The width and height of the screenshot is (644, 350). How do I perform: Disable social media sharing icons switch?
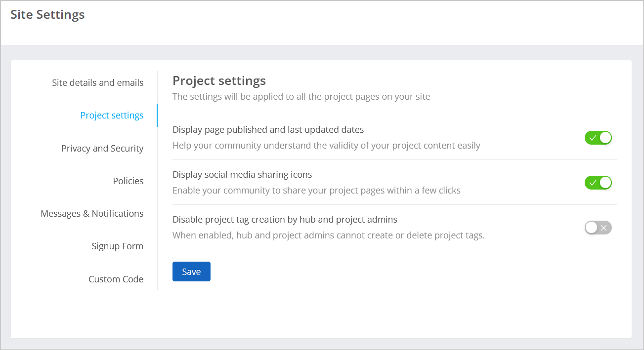598,183
